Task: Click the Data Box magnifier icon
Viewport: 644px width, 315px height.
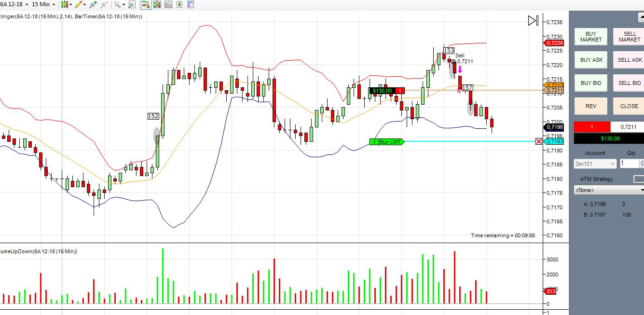Action: [x=132, y=4]
